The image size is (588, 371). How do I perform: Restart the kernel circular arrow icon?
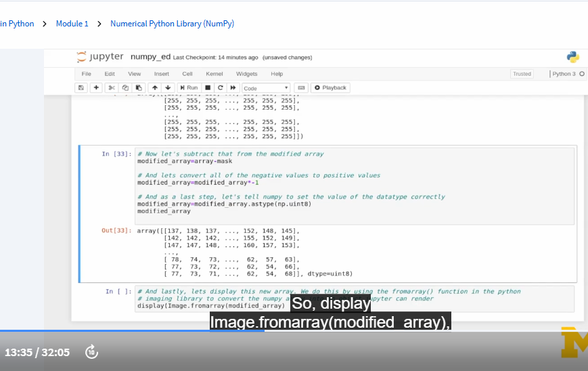(x=221, y=88)
